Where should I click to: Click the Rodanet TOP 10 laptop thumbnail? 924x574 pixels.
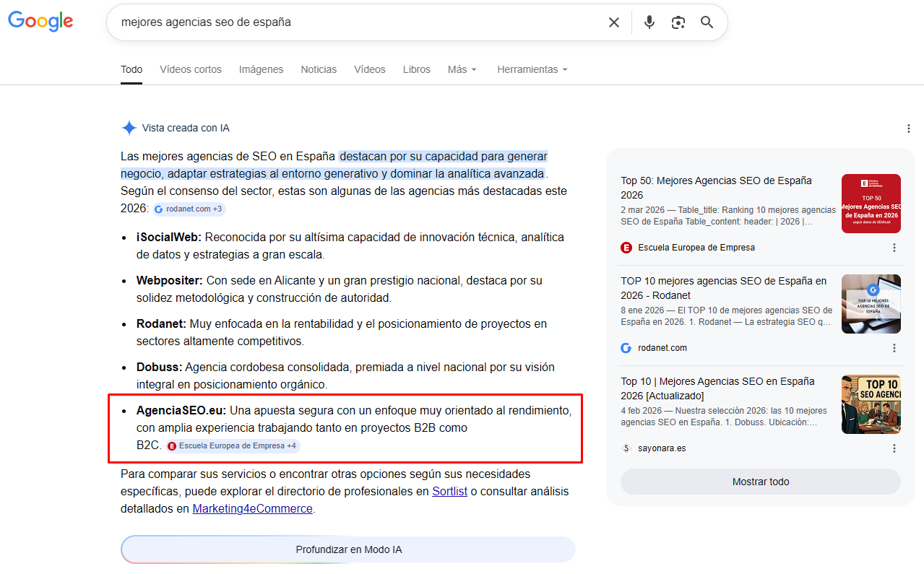(871, 304)
